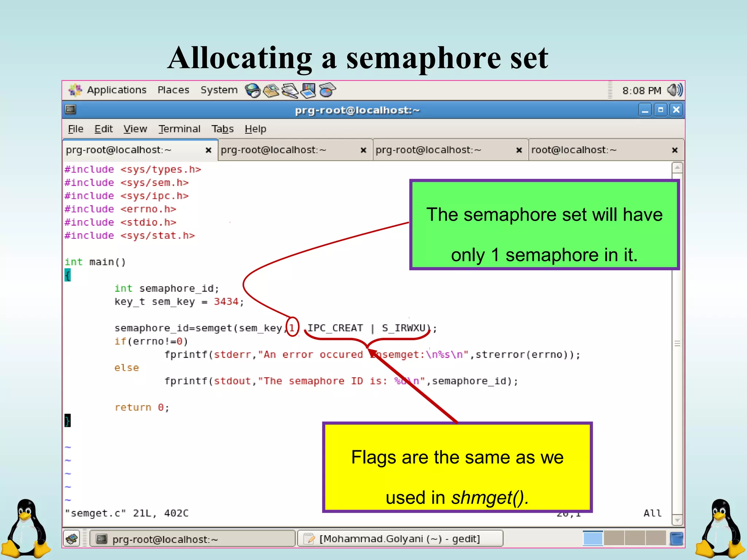Click the volume speaker icon
This screenshot has width=747, height=560.
pyautogui.click(x=674, y=90)
